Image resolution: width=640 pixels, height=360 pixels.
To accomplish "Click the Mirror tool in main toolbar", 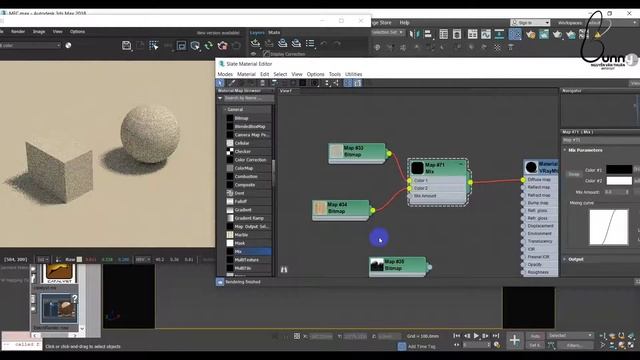I will click(x=414, y=34).
